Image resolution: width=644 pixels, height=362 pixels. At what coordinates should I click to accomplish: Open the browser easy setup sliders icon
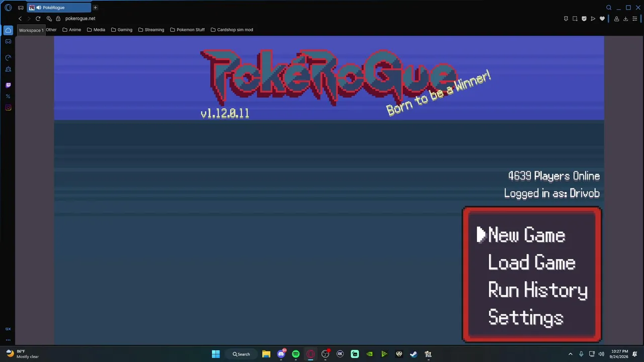635,19
